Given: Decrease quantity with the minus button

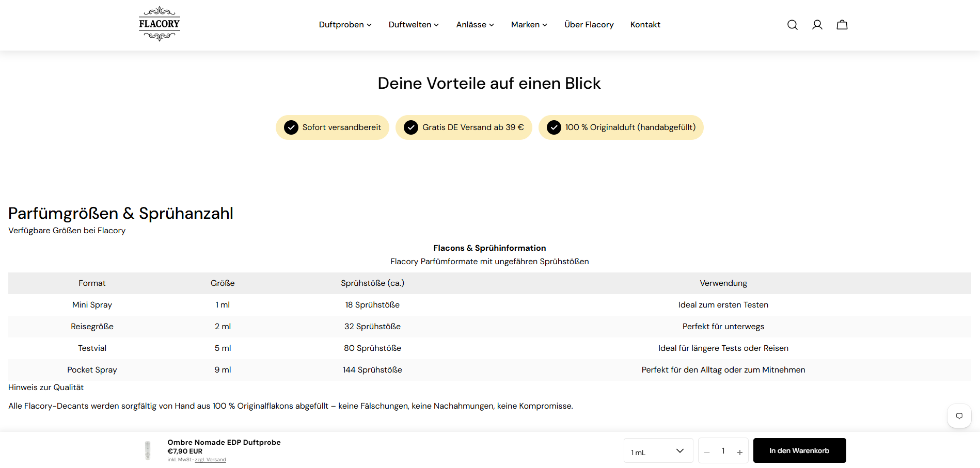Looking at the screenshot, I should click(707, 452).
